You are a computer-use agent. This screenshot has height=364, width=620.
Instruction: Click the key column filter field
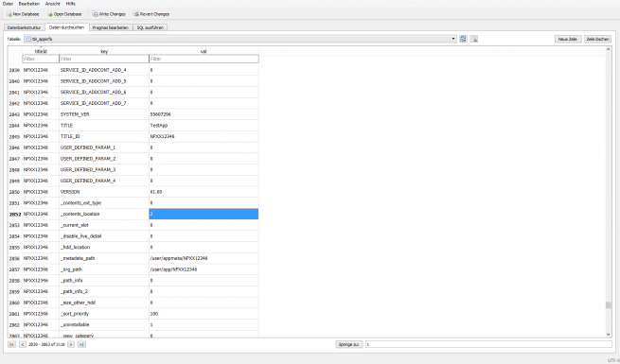(x=103, y=59)
